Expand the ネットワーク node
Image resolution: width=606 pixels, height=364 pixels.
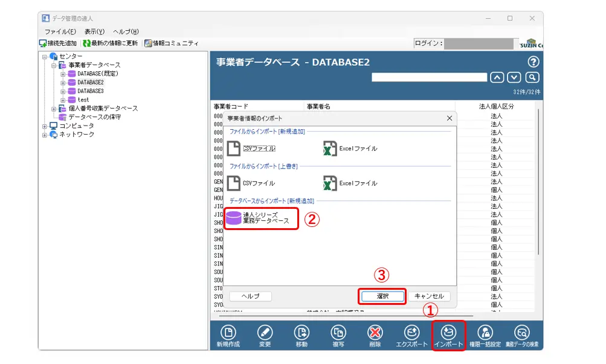coord(45,135)
